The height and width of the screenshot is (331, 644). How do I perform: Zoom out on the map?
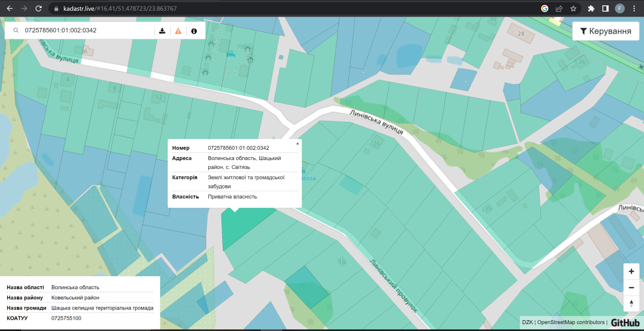click(631, 288)
